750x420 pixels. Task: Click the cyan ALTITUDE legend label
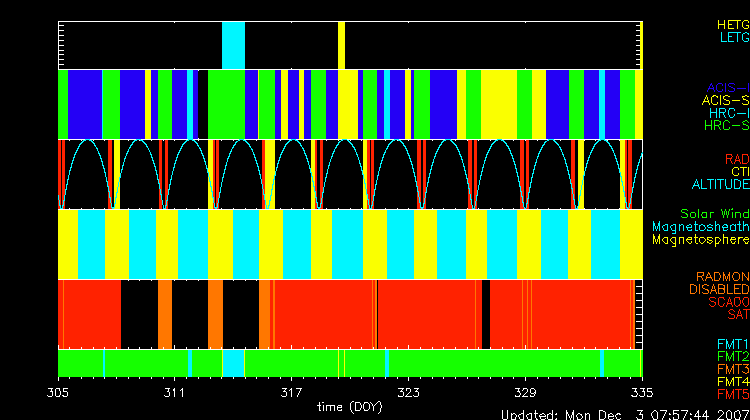[720, 185]
